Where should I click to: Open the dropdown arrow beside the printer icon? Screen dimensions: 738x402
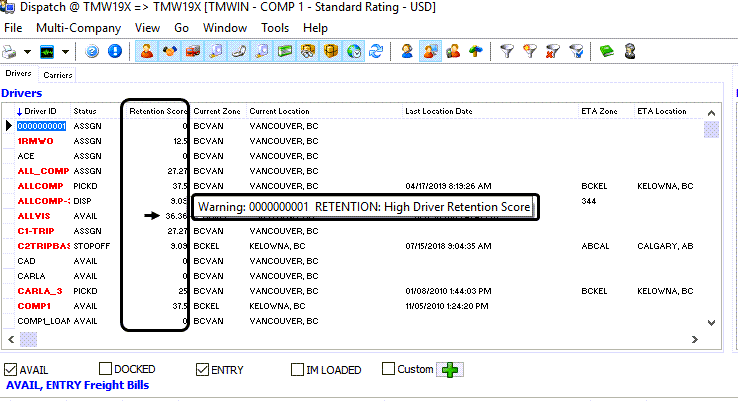27,52
